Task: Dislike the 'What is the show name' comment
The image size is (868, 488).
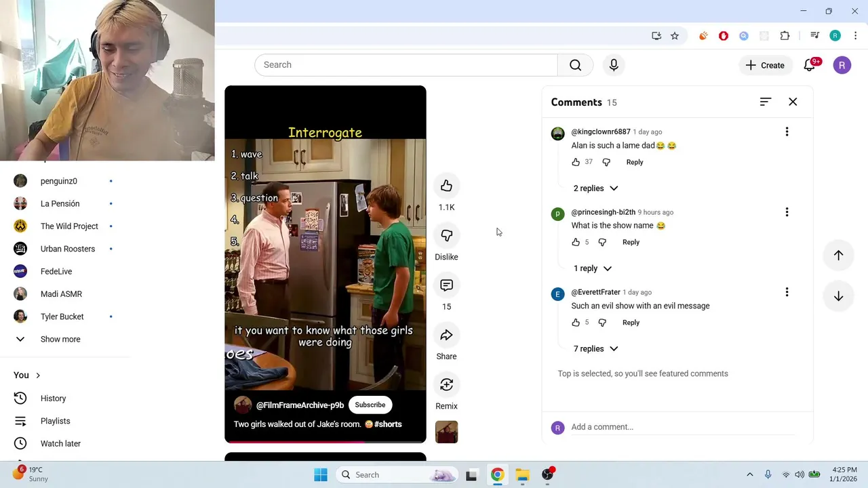Action: click(x=602, y=242)
